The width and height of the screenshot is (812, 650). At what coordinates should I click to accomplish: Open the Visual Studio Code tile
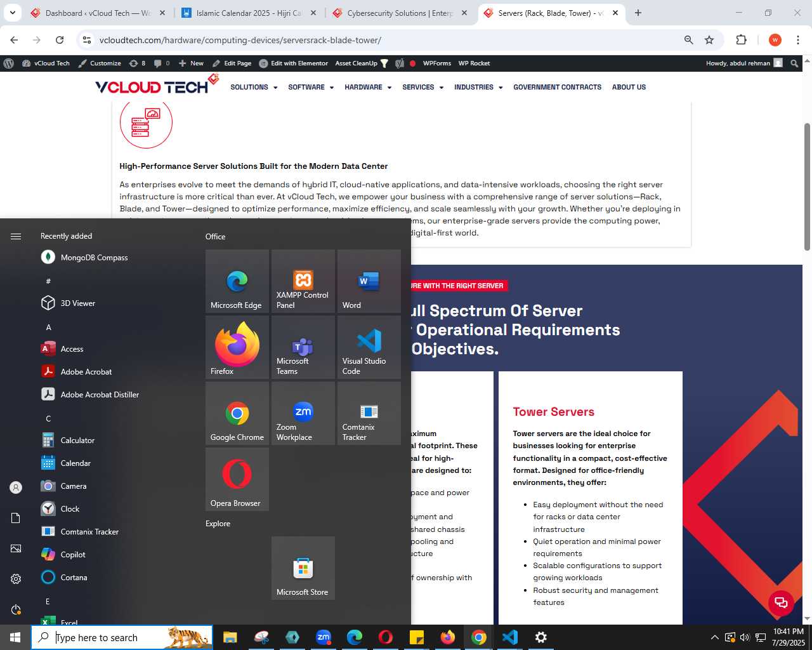coord(369,347)
